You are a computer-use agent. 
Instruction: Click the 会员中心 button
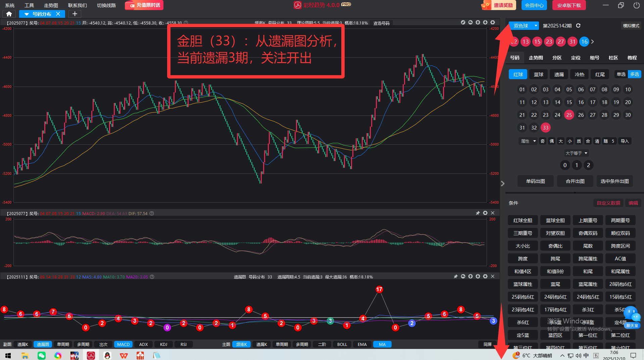(534, 5)
